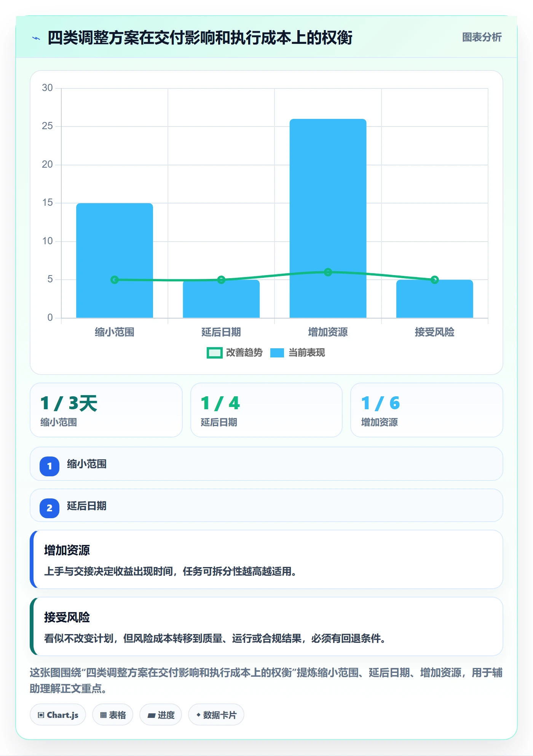Click the y-axis value 15
Screen dimensions: 533x756
[x=47, y=203]
